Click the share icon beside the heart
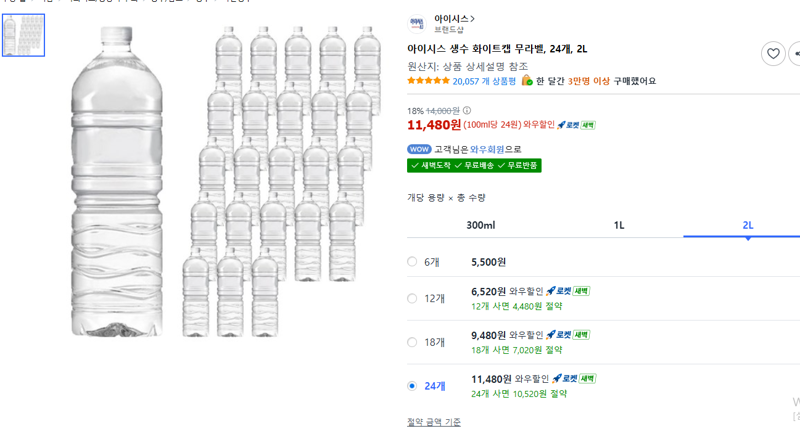 pos(795,54)
